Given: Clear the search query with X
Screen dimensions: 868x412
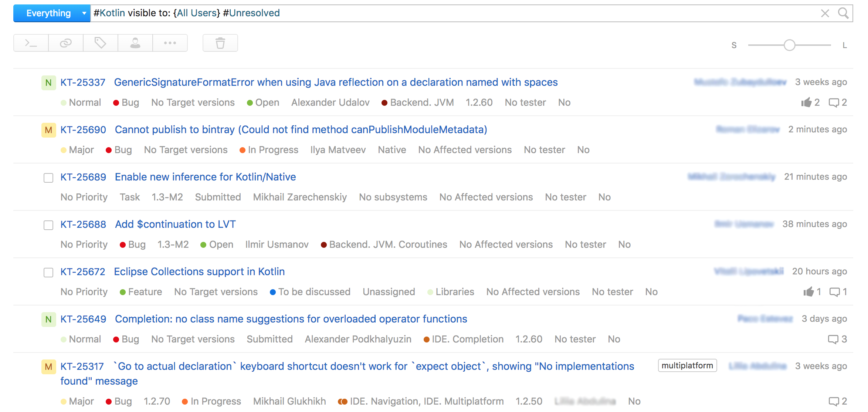Looking at the screenshot, I should point(825,13).
